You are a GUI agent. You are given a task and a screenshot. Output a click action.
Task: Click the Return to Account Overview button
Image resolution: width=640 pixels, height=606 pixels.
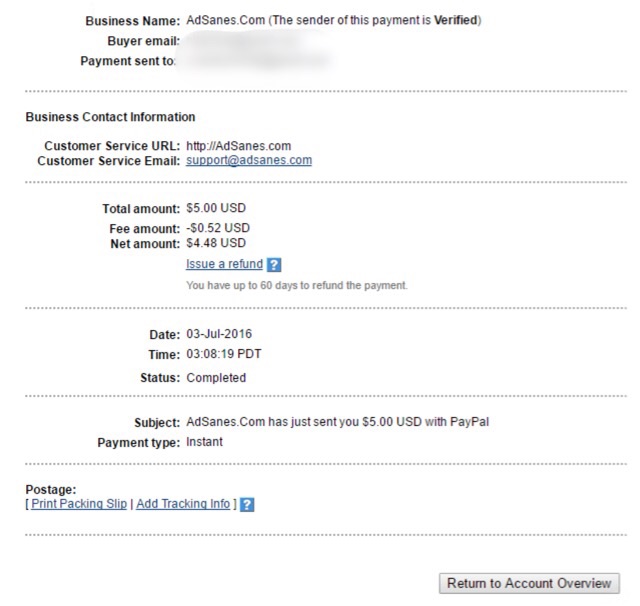(x=529, y=583)
